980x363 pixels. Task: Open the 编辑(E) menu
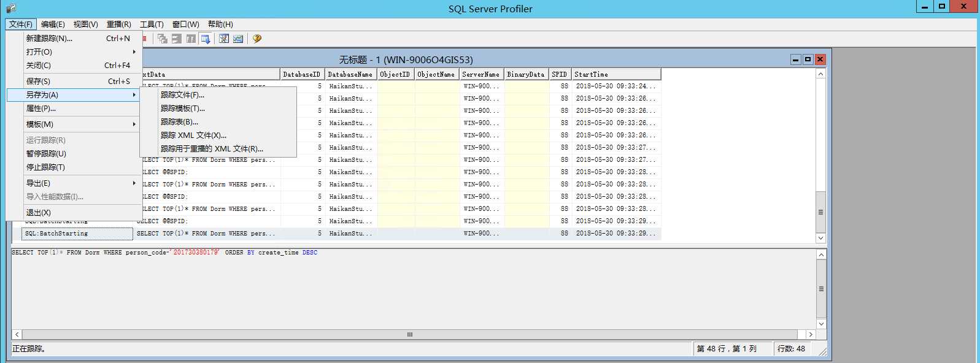53,24
